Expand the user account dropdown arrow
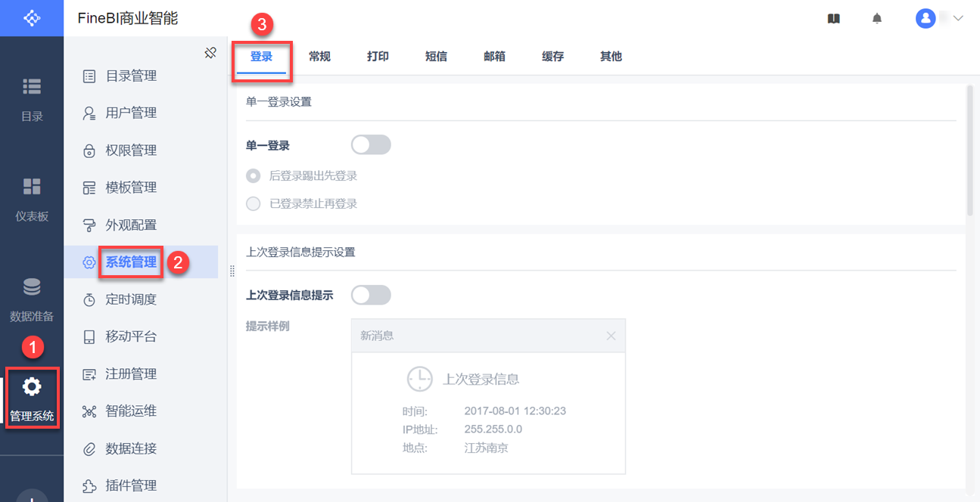 pyautogui.click(x=958, y=18)
